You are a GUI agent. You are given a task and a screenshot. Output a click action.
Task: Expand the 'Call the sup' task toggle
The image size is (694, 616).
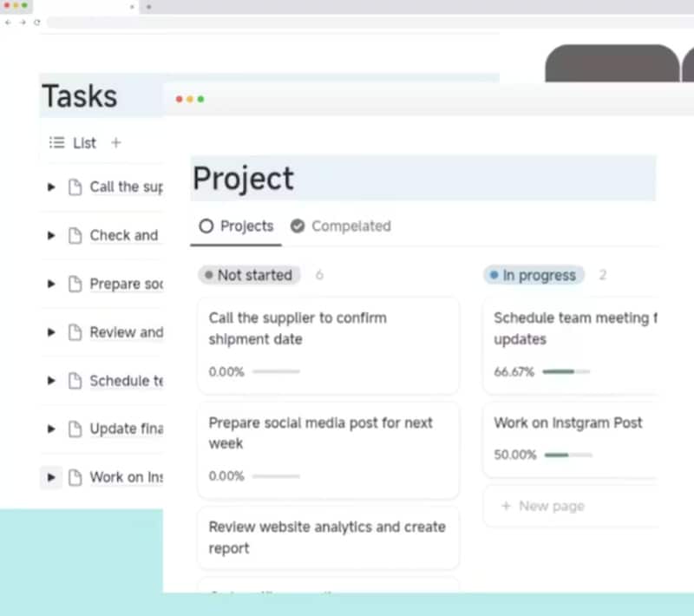tap(51, 187)
